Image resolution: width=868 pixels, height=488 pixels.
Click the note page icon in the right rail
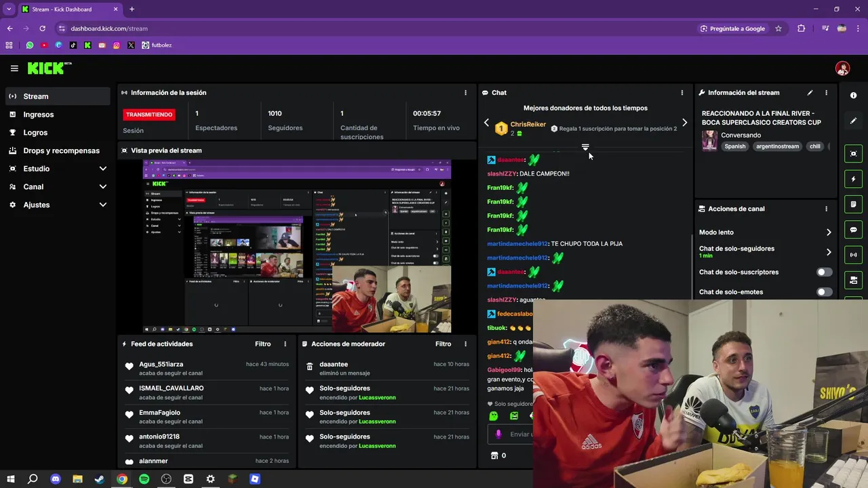854,204
